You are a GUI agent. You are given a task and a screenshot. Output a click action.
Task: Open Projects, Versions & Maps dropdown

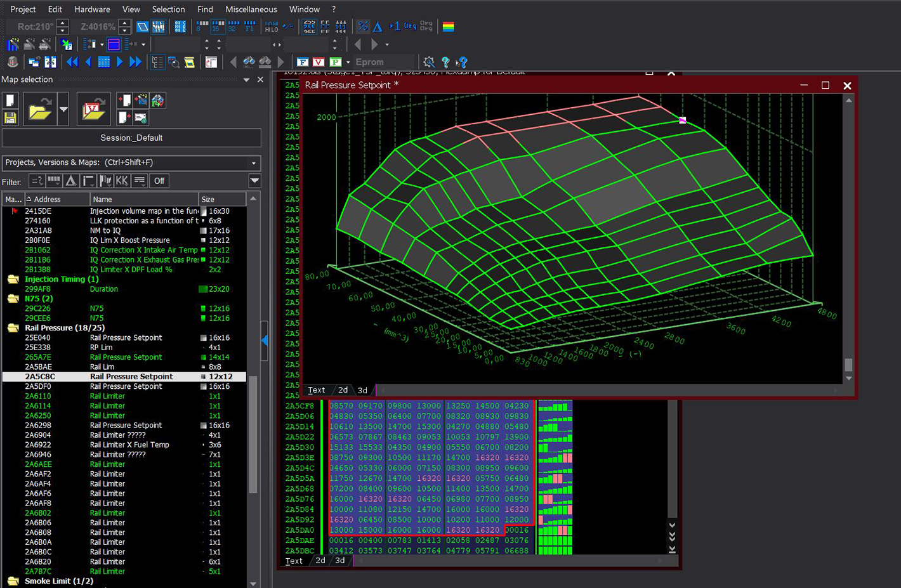(254, 163)
